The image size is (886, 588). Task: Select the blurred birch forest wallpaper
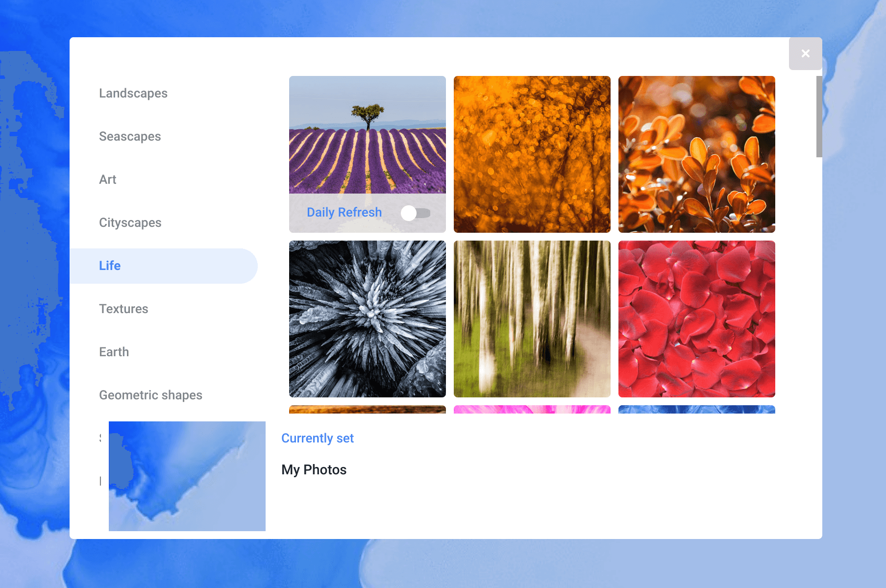[532, 318]
